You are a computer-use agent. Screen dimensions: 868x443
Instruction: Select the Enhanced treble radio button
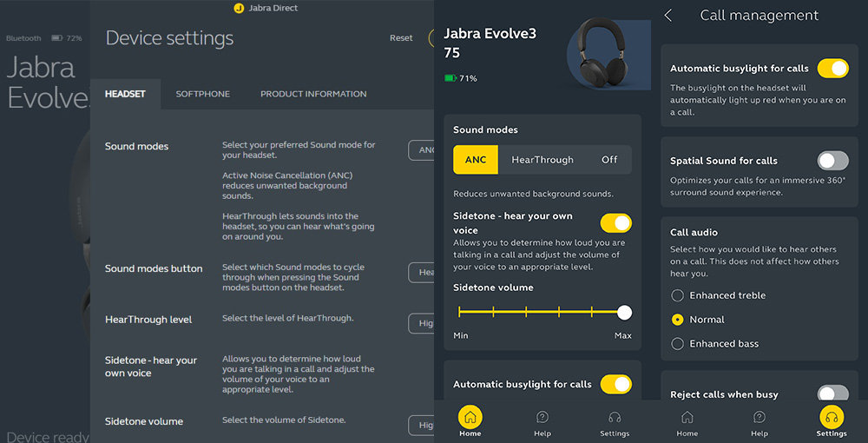[677, 295]
